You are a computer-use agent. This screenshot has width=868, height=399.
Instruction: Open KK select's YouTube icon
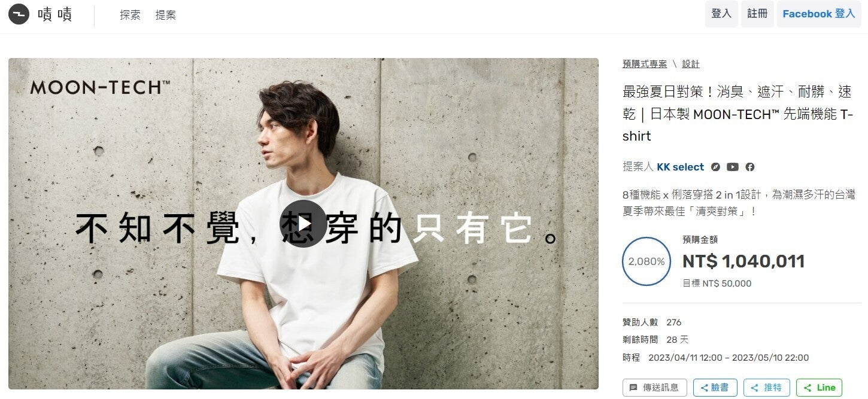[733, 167]
